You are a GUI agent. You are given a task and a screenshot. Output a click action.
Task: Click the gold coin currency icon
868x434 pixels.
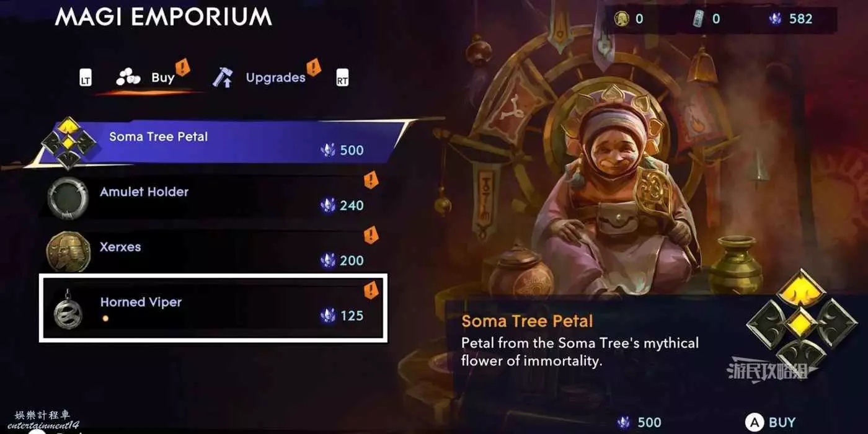621,19
